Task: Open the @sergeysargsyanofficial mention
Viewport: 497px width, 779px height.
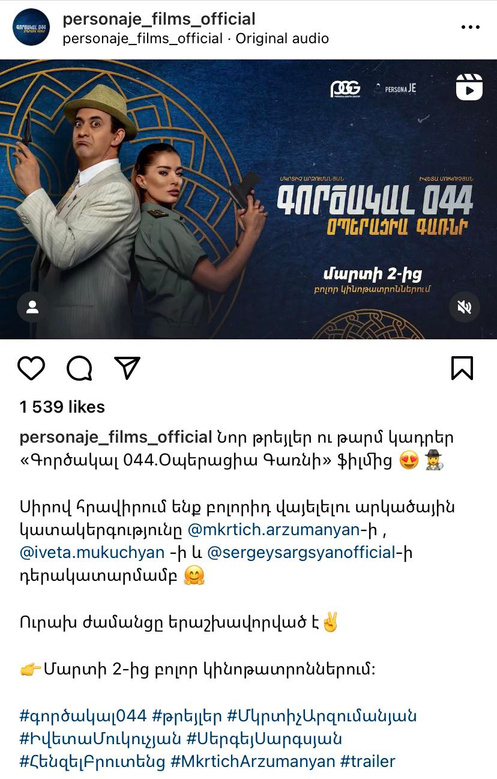Action: [301, 552]
